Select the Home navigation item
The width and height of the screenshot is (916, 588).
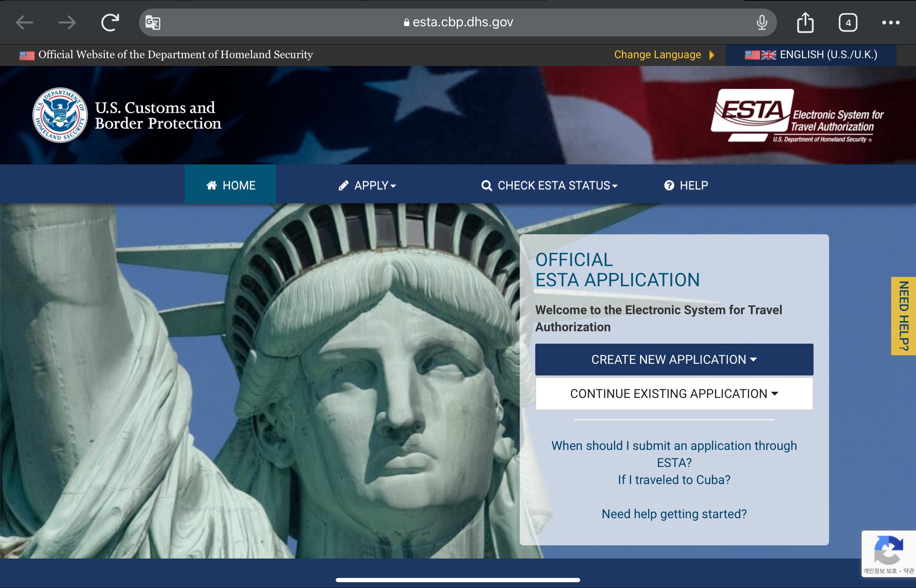tap(231, 185)
